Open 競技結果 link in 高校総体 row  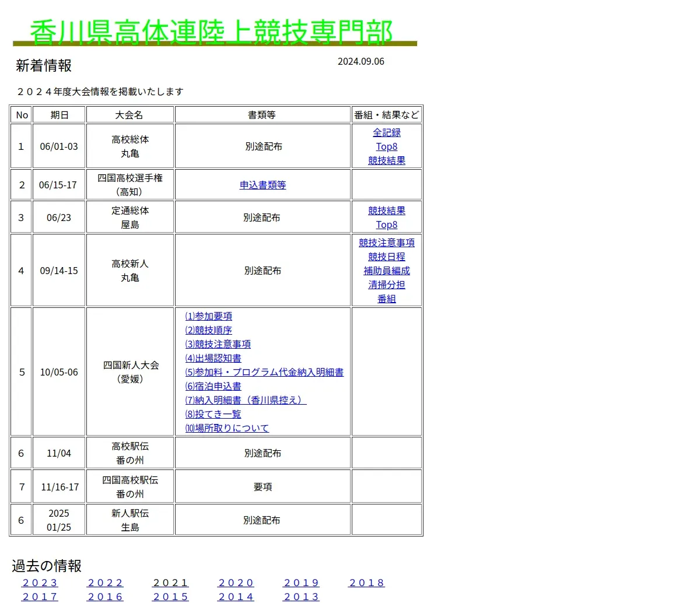pyautogui.click(x=387, y=160)
